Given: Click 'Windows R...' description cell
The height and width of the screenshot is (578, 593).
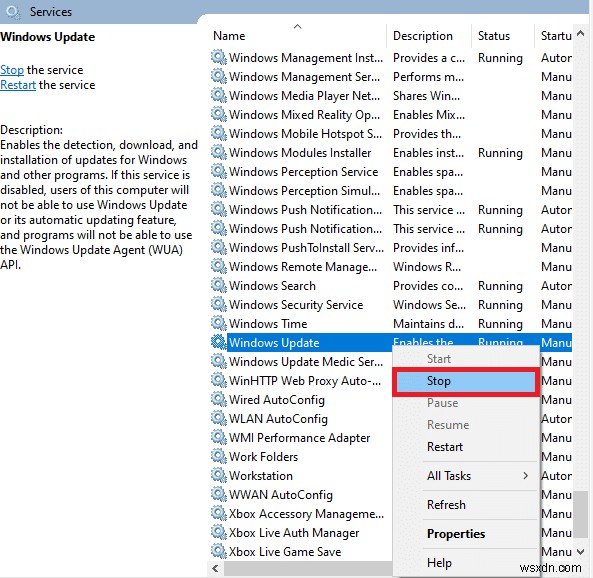Looking at the screenshot, I should pyautogui.click(x=427, y=267).
